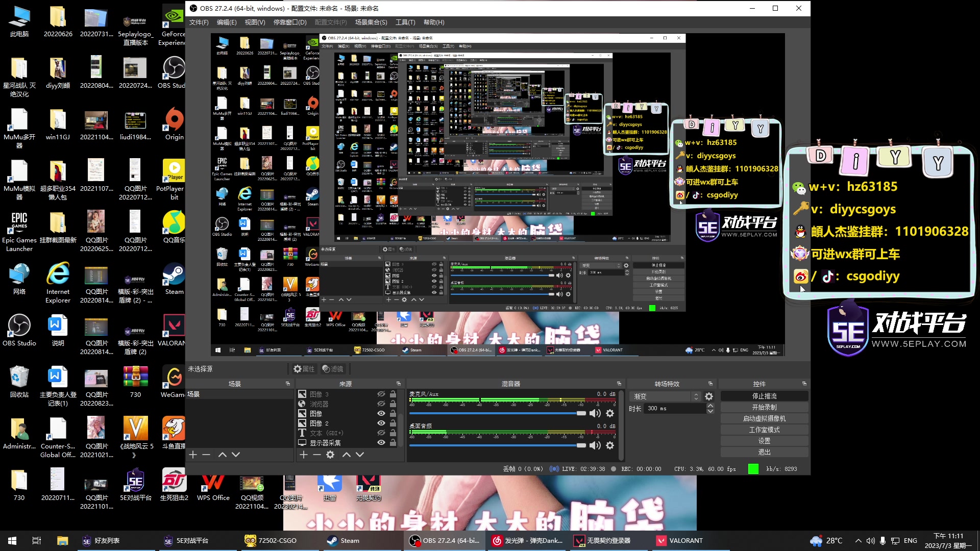The image size is (980, 551).
Task: Remove scene using the minus icon in 场景 panel
Action: [x=206, y=455]
